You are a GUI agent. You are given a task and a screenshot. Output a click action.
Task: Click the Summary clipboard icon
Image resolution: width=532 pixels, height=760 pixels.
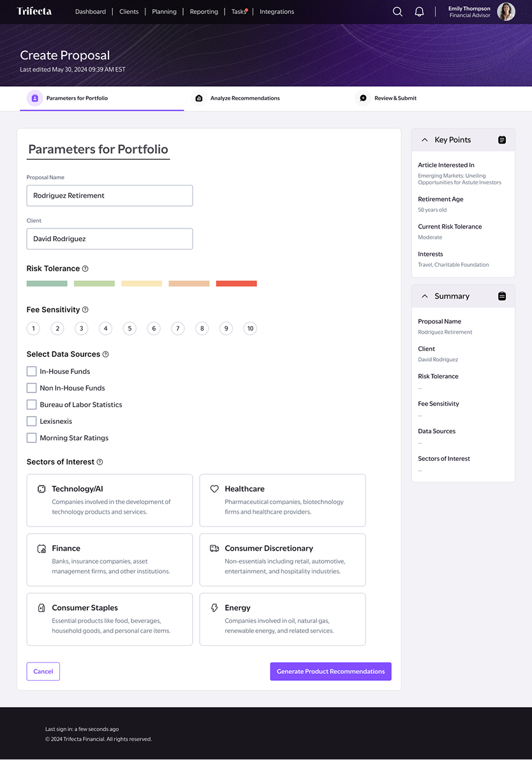pyautogui.click(x=502, y=296)
